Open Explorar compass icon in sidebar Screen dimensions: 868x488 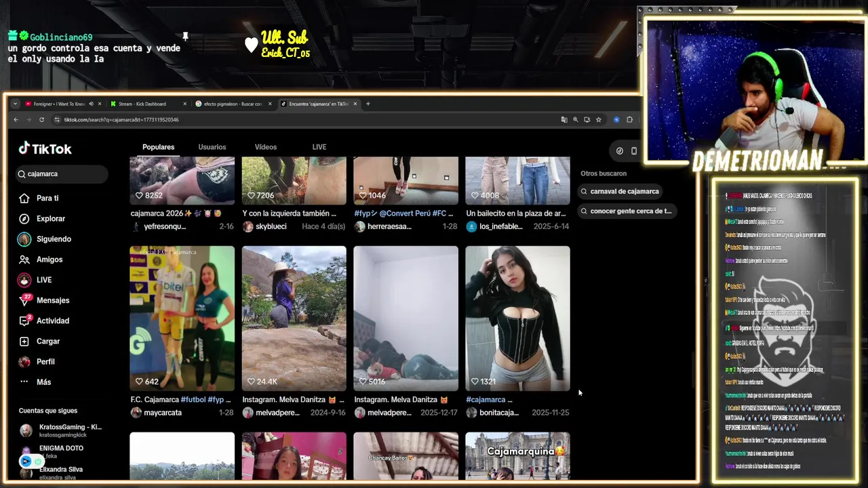24,218
